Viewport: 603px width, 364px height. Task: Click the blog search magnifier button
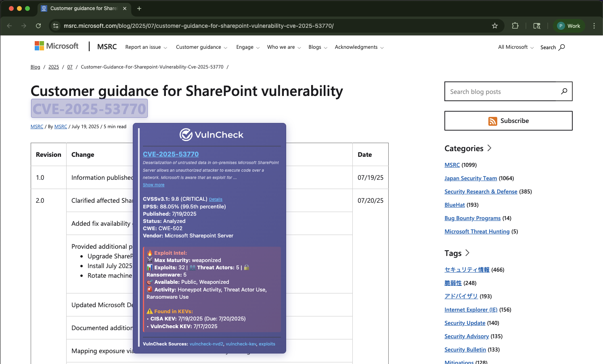click(x=564, y=92)
